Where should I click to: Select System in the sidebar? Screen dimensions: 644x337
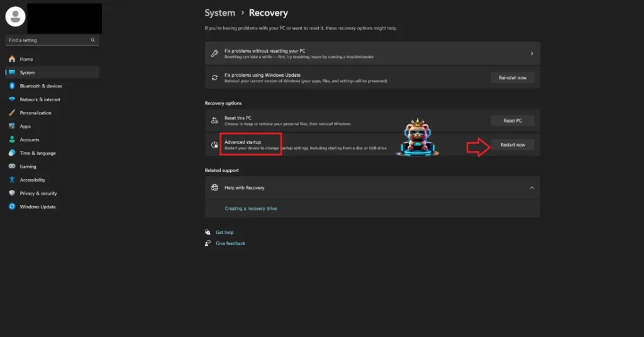(x=52, y=72)
